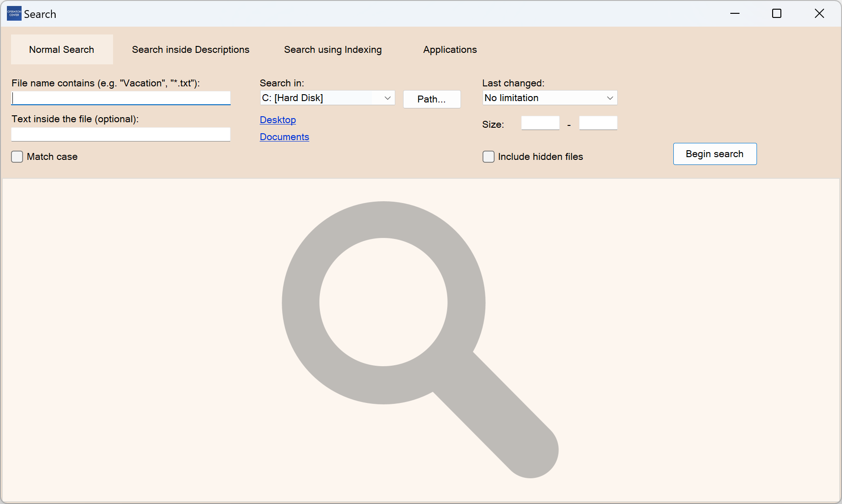Select the Normal Search tab
The height and width of the screenshot is (504, 842).
pyautogui.click(x=62, y=50)
